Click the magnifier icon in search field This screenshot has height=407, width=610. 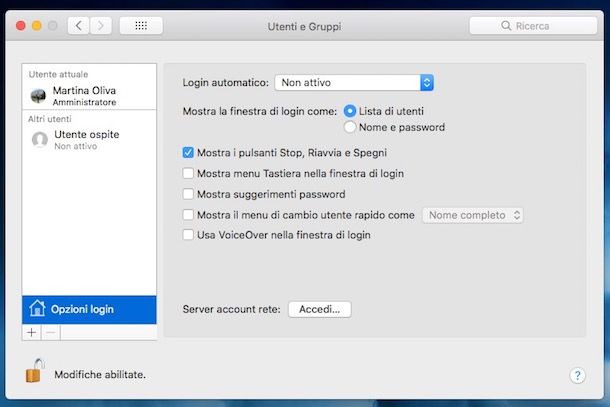(506, 26)
